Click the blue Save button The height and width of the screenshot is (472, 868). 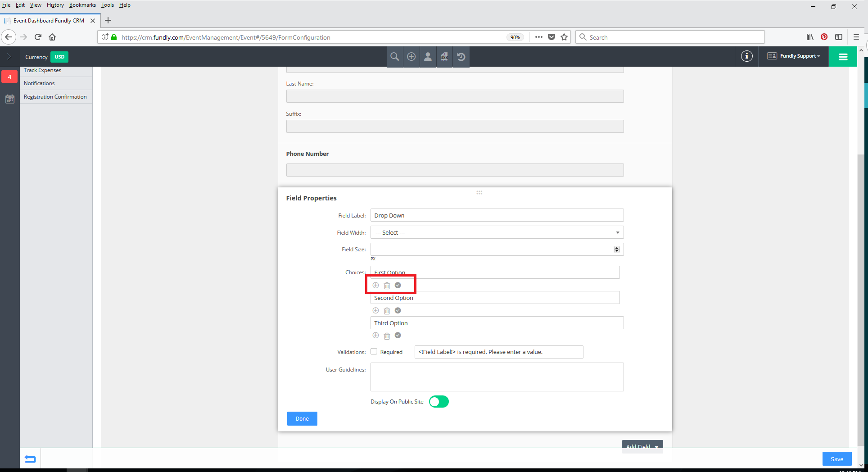[837, 459]
